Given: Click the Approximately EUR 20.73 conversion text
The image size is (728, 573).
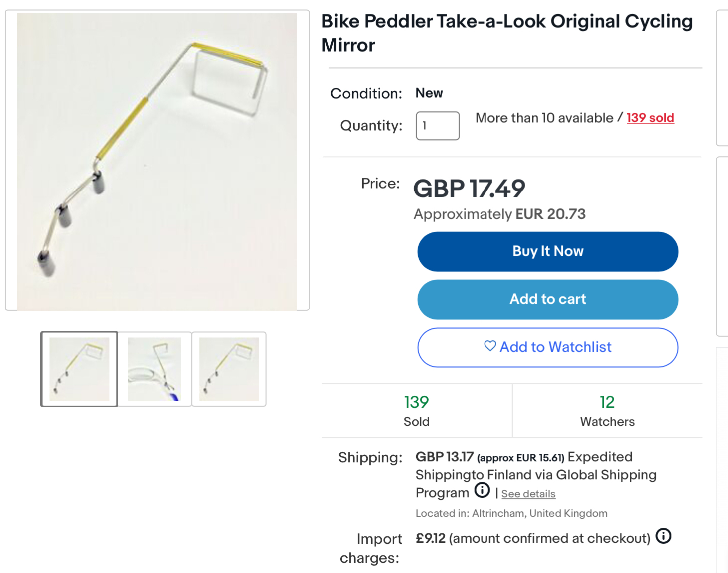Looking at the screenshot, I should (499, 214).
